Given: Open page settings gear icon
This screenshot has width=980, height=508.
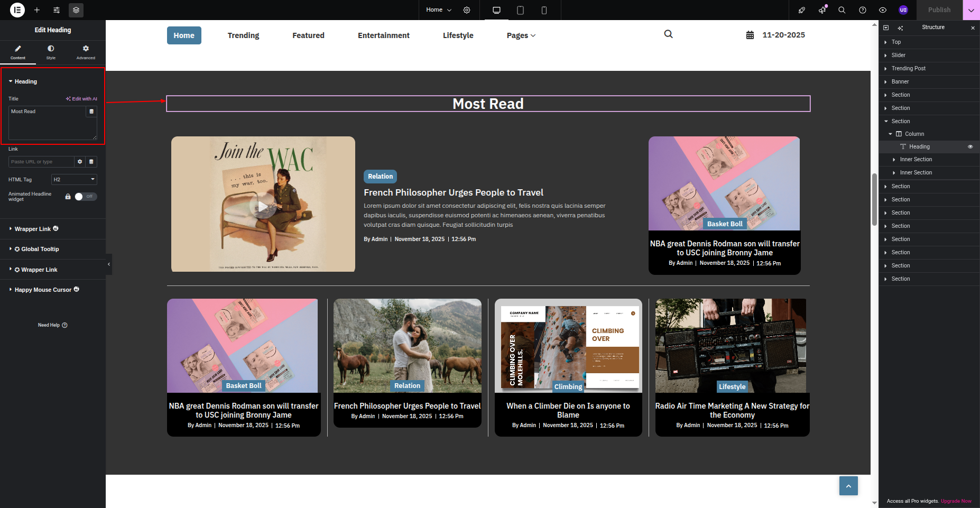Looking at the screenshot, I should pyautogui.click(x=467, y=10).
